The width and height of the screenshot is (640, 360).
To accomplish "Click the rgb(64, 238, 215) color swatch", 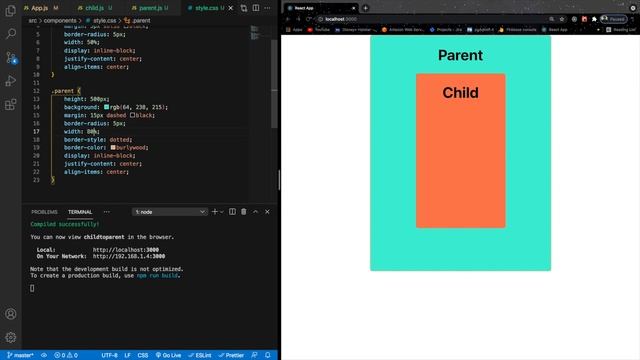I will (107, 107).
